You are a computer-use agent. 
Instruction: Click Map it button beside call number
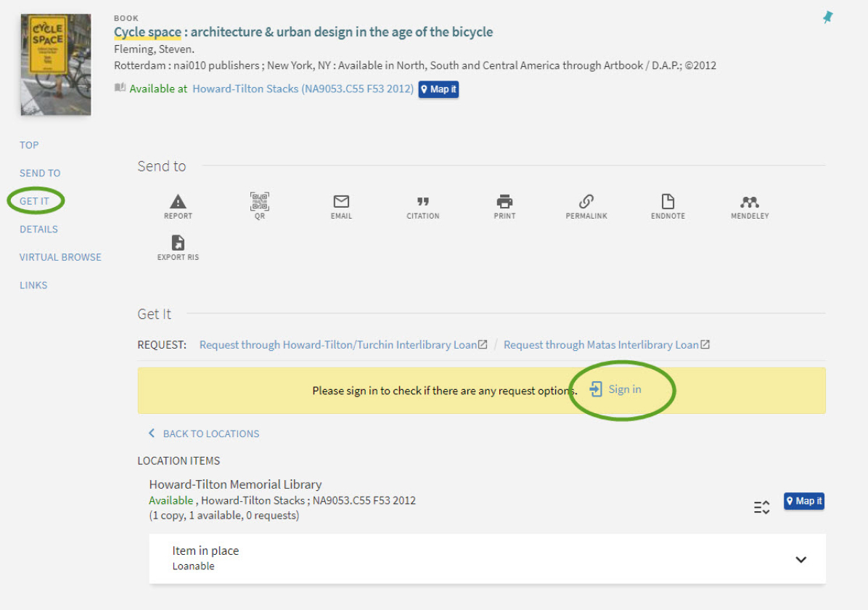tap(438, 89)
